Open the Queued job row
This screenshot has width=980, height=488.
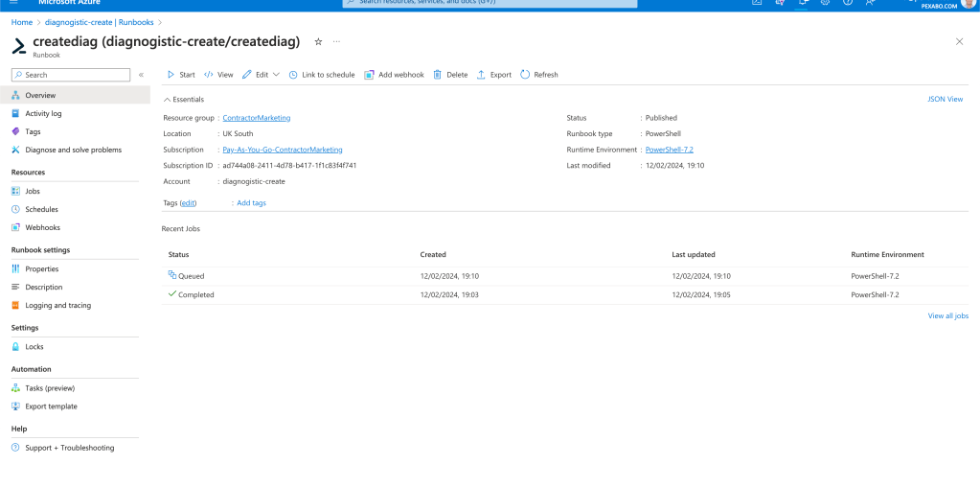(x=565, y=276)
